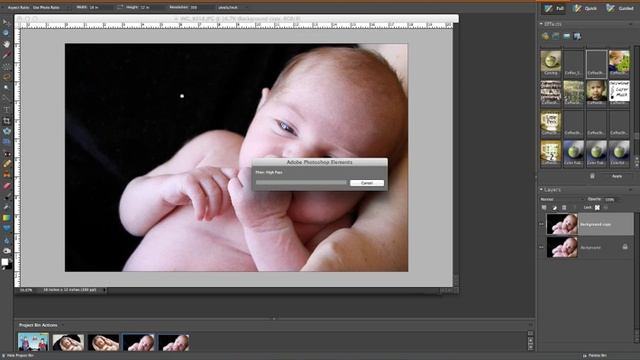This screenshot has height=360, width=640.
Task: Click the lock icon on Background layer
Action: [x=625, y=247]
